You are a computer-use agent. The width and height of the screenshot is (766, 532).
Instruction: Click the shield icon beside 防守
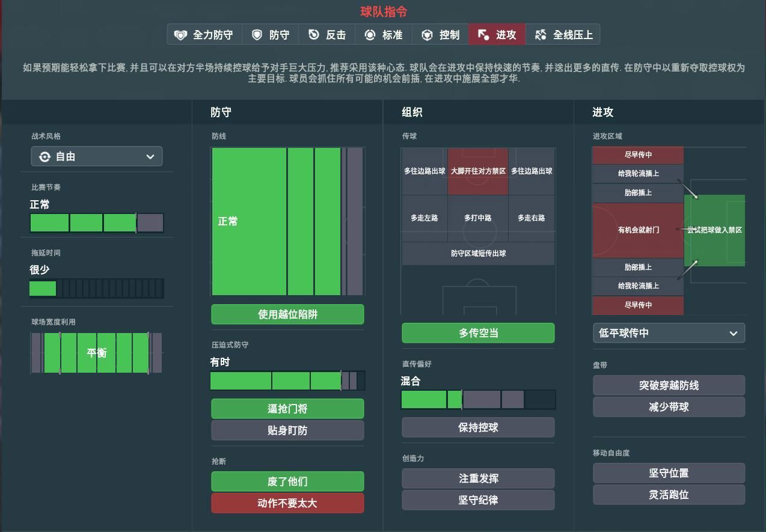(x=257, y=35)
